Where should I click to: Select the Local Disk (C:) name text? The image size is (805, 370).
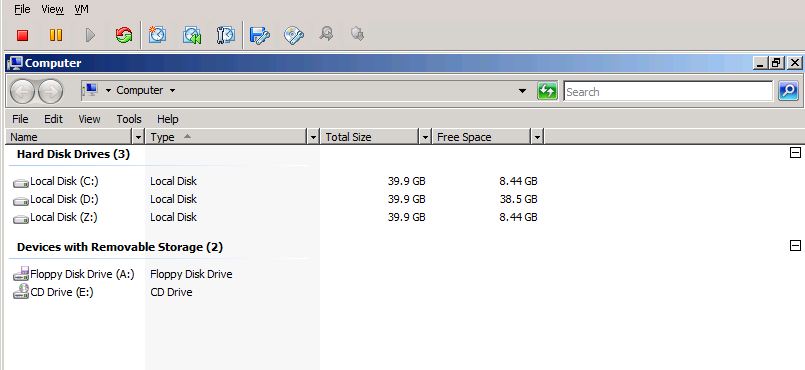coord(64,181)
